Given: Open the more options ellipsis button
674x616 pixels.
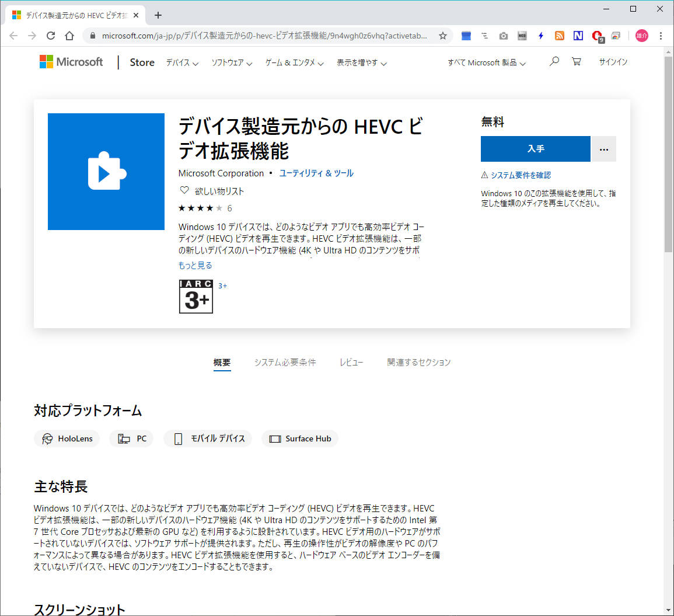Looking at the screenshot, I should click(x=604, y=149).
